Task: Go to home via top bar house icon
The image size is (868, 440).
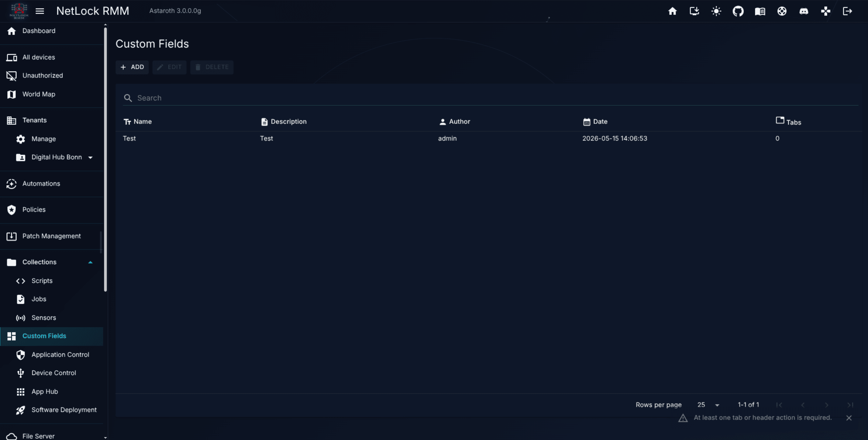Action: [x=672, y=11]
